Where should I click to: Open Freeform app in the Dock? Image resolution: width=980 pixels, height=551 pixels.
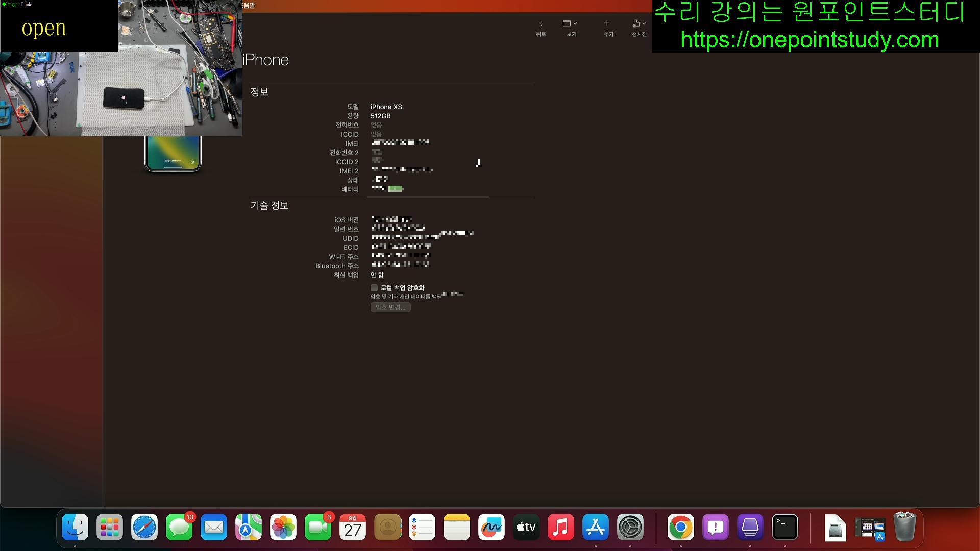(x=491, y=528)
